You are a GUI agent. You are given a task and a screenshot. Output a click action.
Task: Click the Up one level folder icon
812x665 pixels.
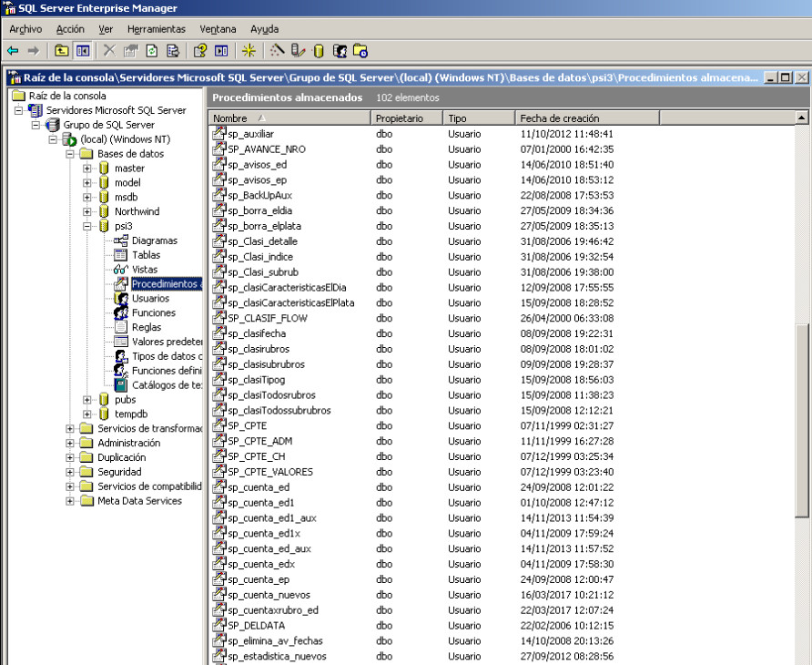(x=62, y=51)
